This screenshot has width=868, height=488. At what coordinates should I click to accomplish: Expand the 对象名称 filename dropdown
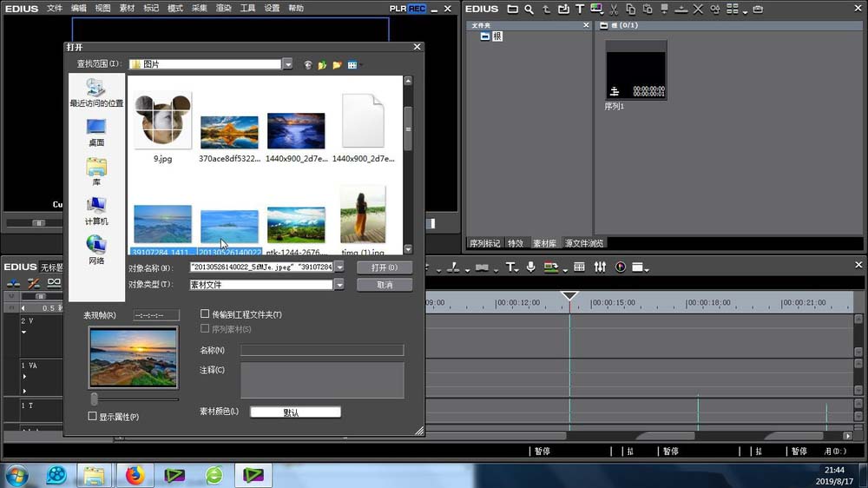339,267
